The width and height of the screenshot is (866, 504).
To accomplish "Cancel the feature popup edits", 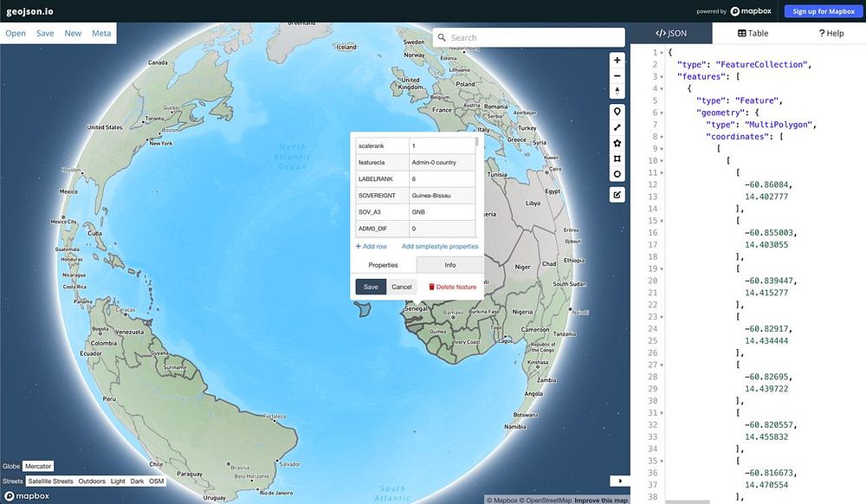I will (x=402, y=287).
